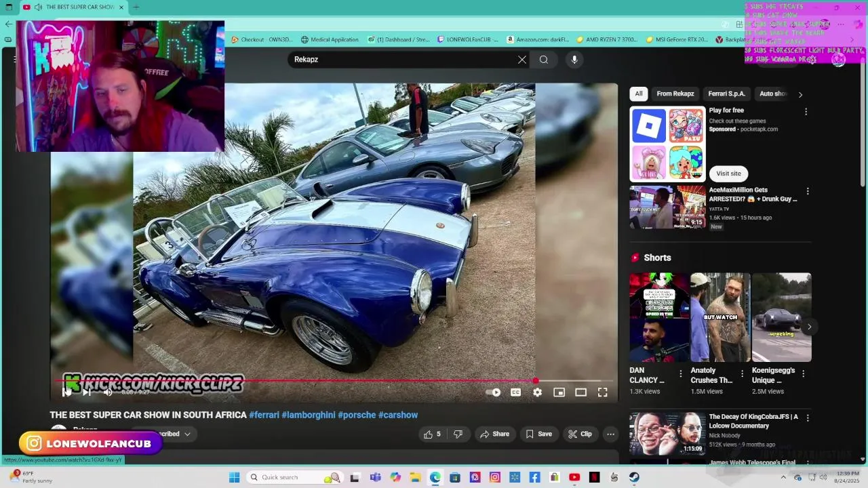Toggle the autoplay switch in the player
Viewport: 868px width, 488px height.
click(494, 392)
